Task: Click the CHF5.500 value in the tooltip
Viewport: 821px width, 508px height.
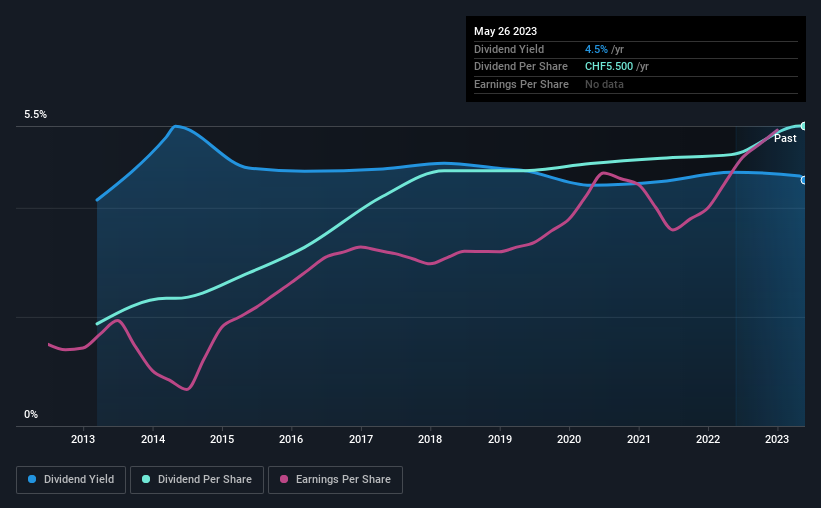Action: pyautogui.click(x=609, y=67)
